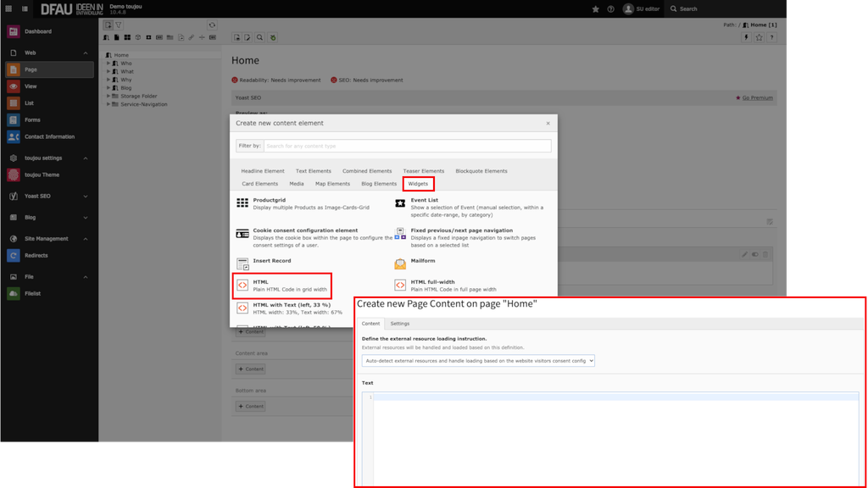The width and height of the screenshot is (868, 488).
Task: Open the Settings tab
Action: tap(399, 324)
